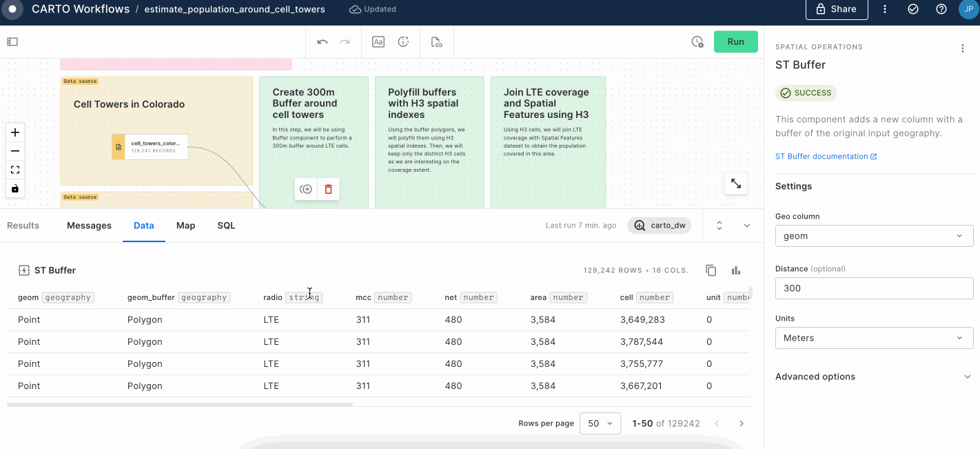This screenshot has height=449, width=980.
Task: Switch to the Map tab
Action: click(x=185, y=226)
